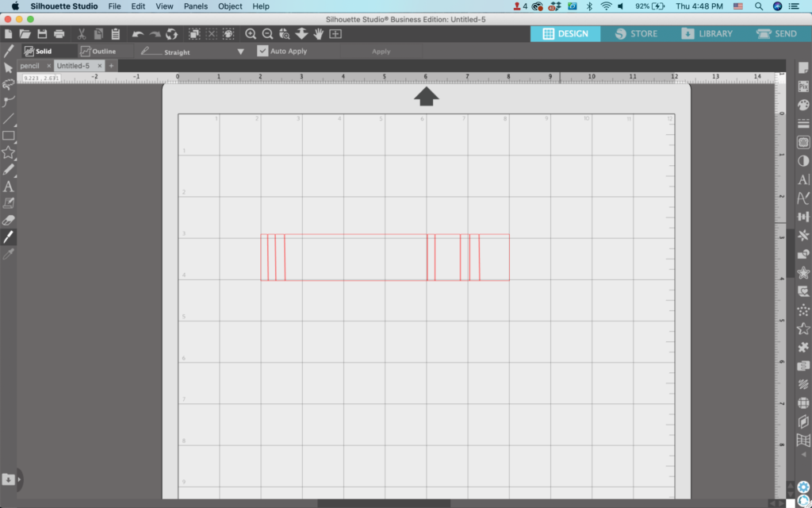Open the Text Style panel
The image size is (812, 508).
pos(803,180)
